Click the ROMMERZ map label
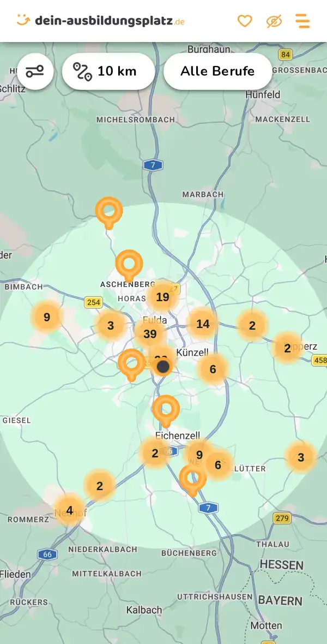Image resolution: width=327 pixels, height=644 pixels. pos(28,519)
